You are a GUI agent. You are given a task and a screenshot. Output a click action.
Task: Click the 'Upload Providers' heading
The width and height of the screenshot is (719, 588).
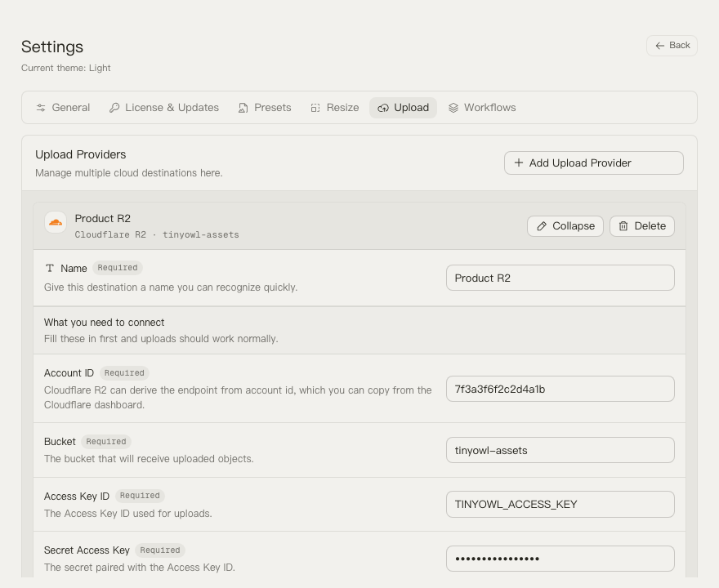pos(81,154)
